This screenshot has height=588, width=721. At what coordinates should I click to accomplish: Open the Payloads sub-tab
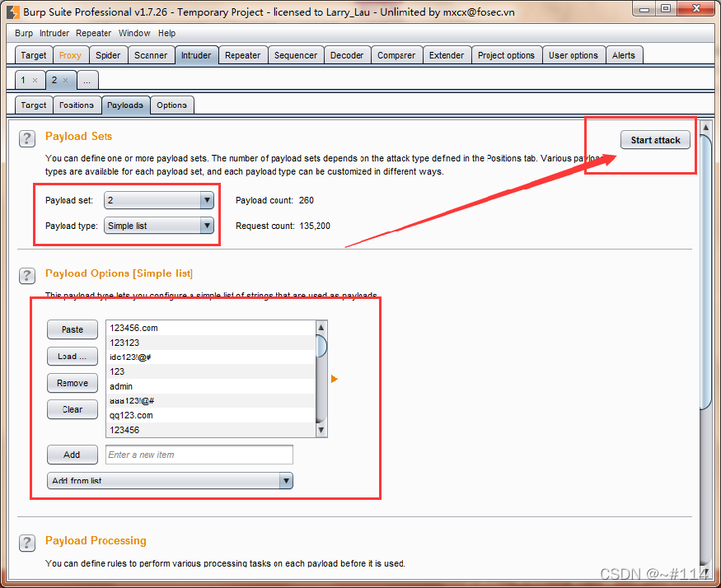pos(125,105)
